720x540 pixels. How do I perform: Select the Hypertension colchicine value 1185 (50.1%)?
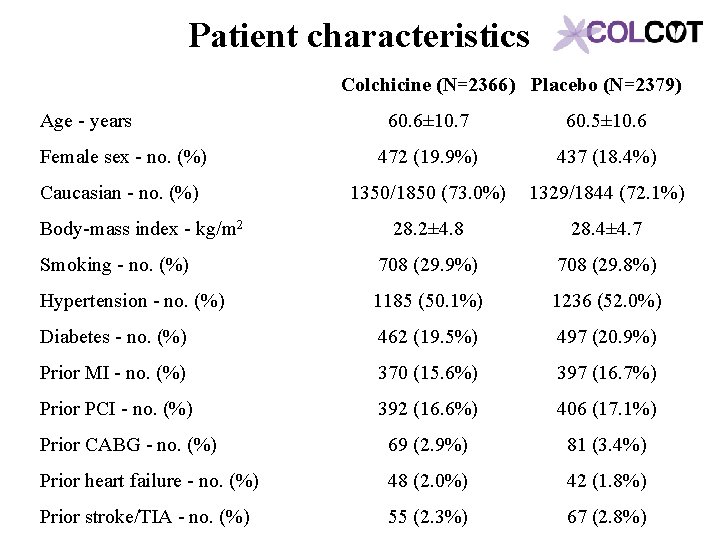coord(428,301)
